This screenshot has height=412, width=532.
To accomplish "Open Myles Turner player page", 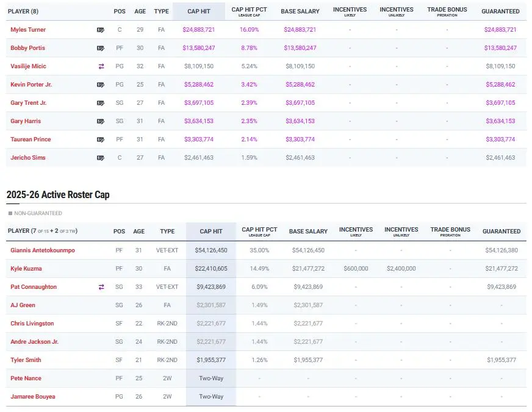I will pos(28,30).
